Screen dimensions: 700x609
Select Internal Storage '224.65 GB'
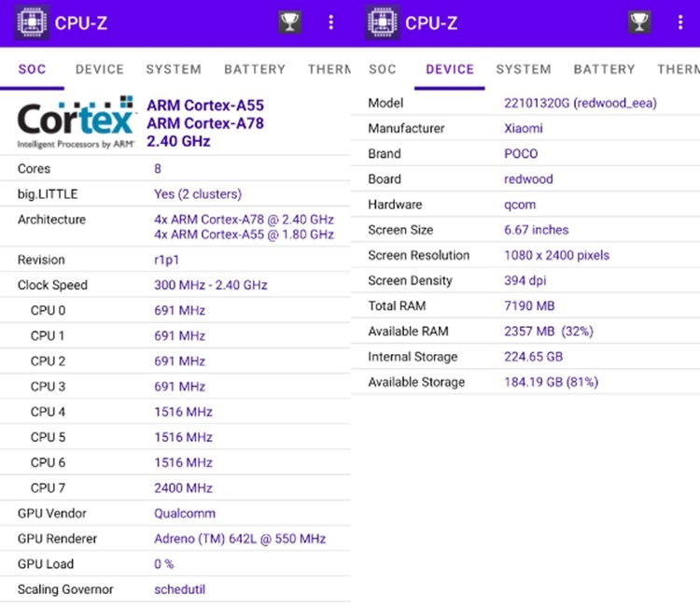click(534, 357)
